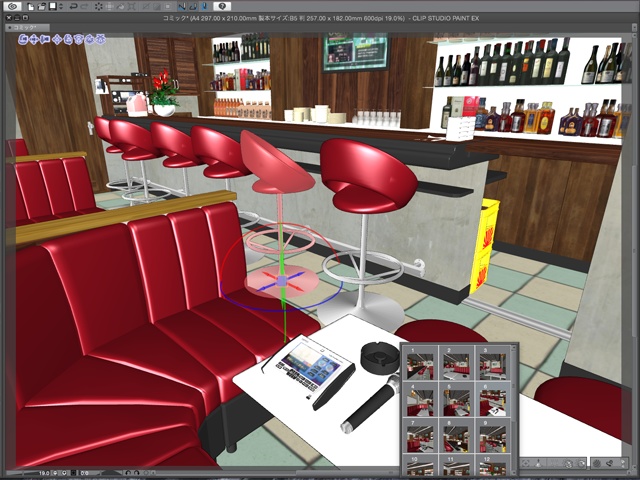
Task: Click preset panel scrollbar down arrow
Action: (514, 472)
